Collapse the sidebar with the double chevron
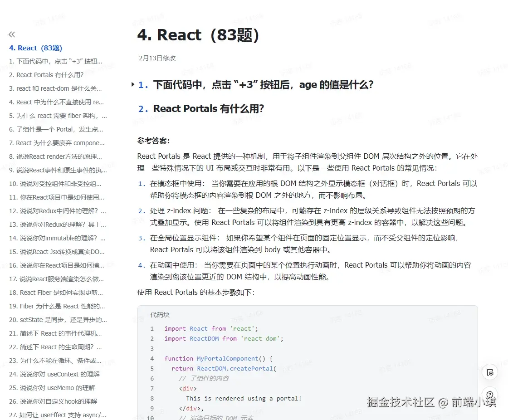This screenshot has height=420, width=508. (x=12, y=34)
